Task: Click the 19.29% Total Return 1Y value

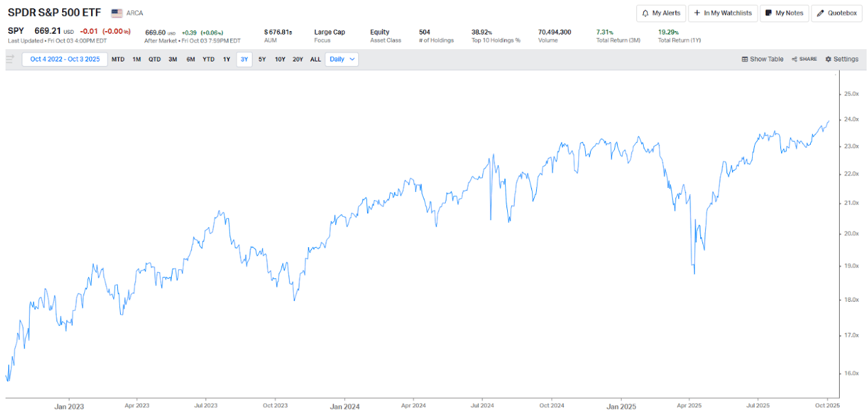Action: coord(670,32)
